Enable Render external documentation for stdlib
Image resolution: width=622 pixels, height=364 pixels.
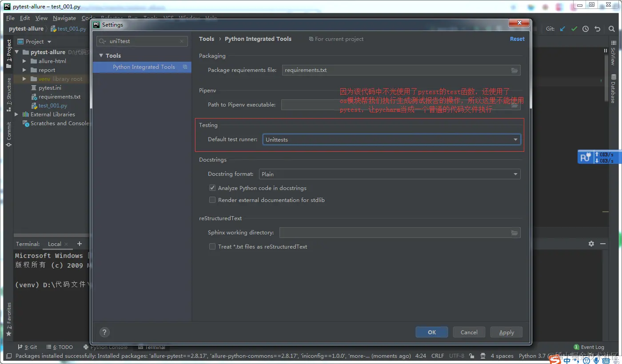click(x=212, y=200)
